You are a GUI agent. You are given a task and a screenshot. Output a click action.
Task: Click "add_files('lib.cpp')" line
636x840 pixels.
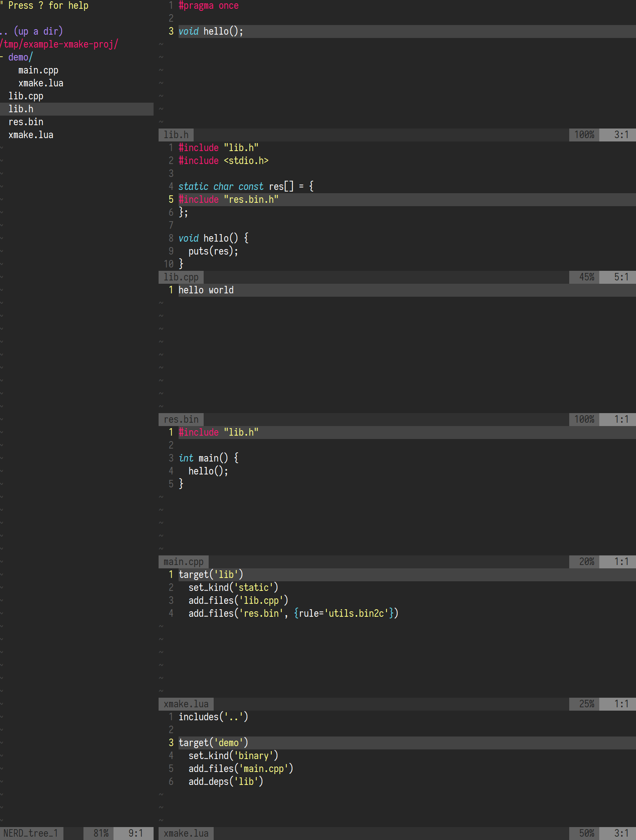[x=238, y=600]
